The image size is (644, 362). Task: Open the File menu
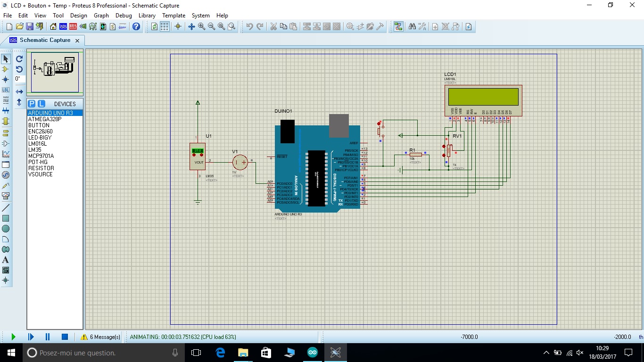point(8,16)
